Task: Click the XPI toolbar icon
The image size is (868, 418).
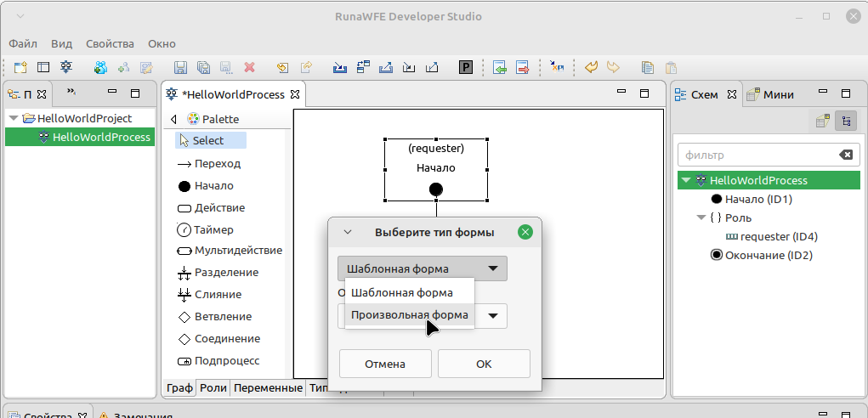Action: point(556,67)
